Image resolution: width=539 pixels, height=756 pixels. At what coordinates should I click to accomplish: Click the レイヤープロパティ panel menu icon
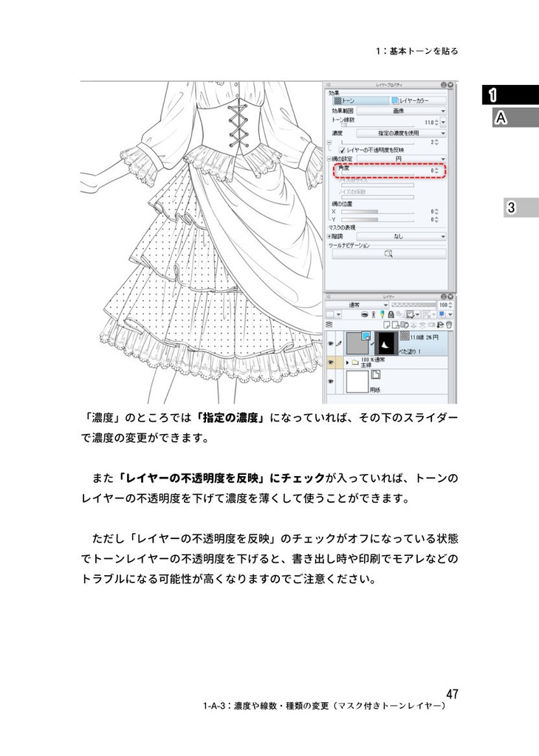point(329,85)
